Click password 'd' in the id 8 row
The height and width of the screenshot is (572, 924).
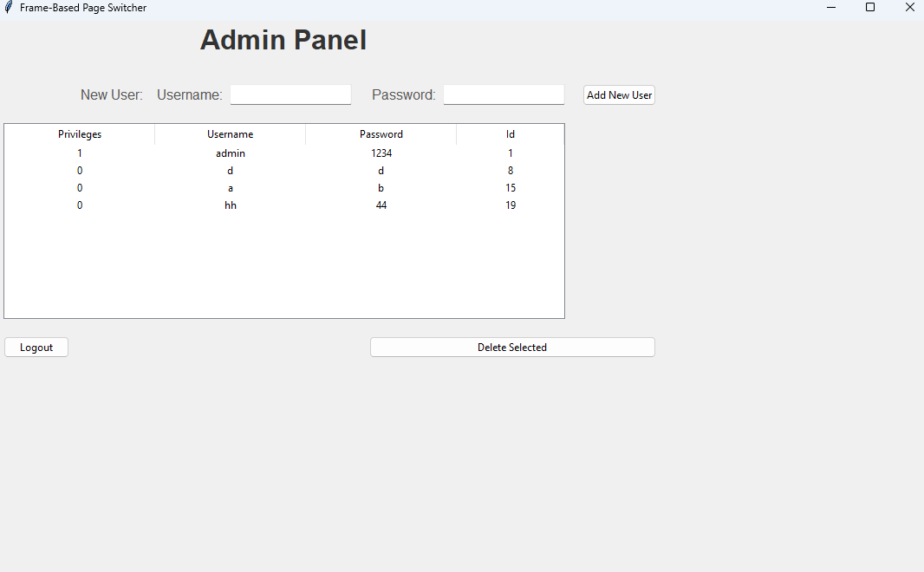coord(381,170)
